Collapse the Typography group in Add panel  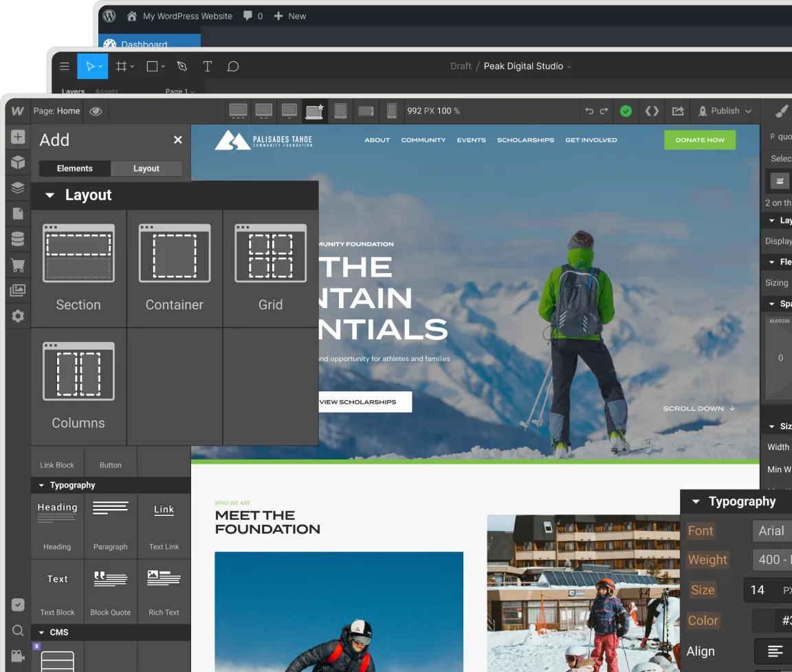coord(41,486)
